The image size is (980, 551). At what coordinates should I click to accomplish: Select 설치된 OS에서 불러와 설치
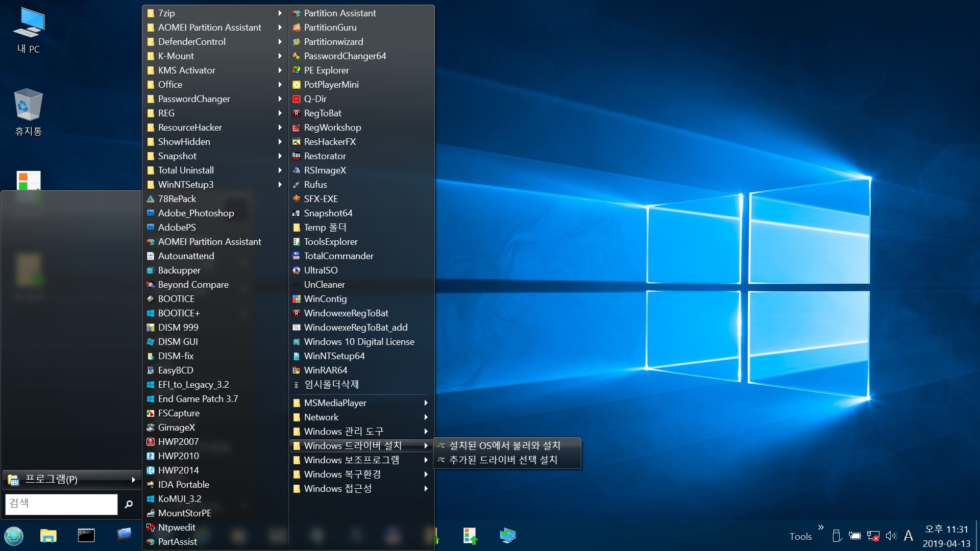coord(507,446)
